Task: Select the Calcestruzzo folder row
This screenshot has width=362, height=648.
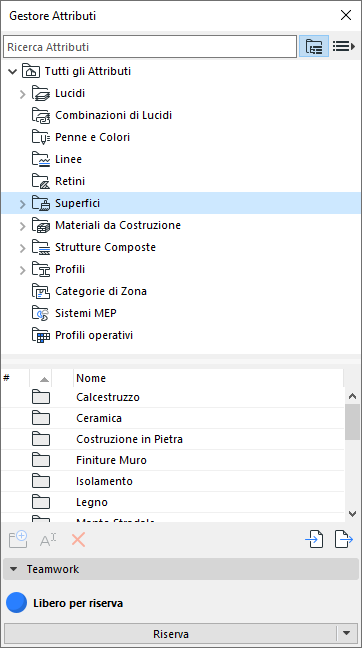Action: [x=173, y=397]
